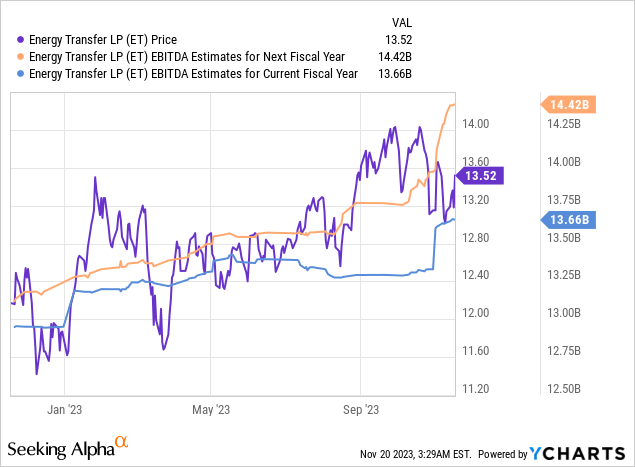Screen dimensions: 635x467
Task: Open the YCharts logo
Action: click(582, 451)
